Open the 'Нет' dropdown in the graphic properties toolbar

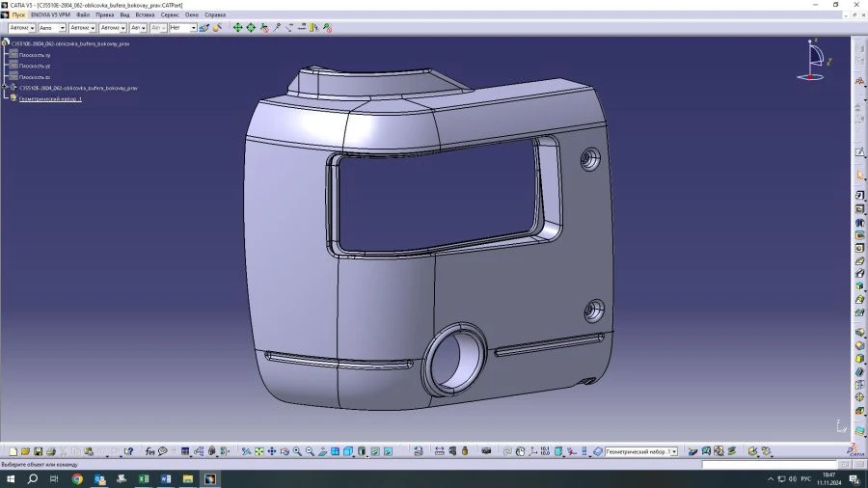pyautogui.click(x=193, y=28)
